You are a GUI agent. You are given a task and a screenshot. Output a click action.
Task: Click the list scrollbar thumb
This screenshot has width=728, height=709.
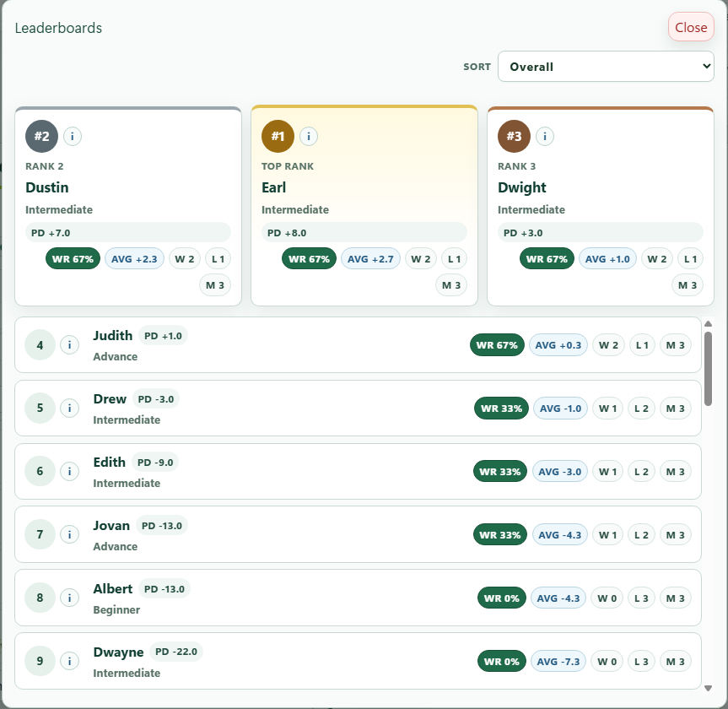(x=708, y=369)
